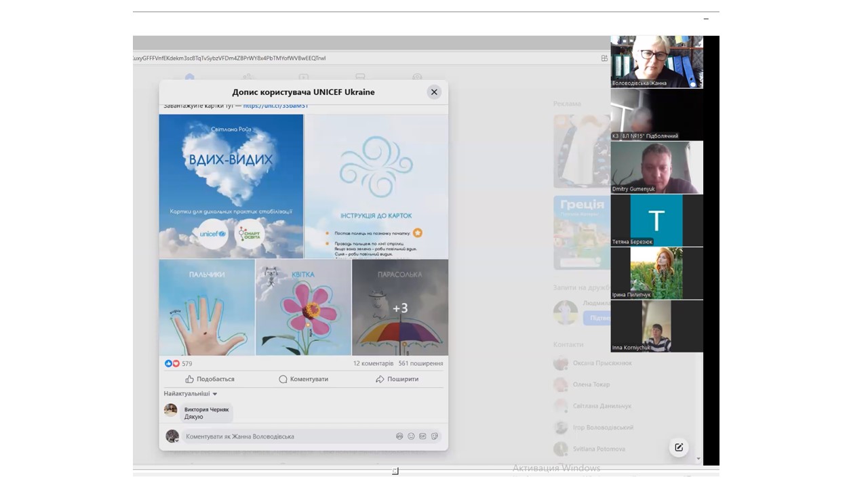Click the new message compose button
The height and width of the screenshot is (488, 868).
click(678, 447)
